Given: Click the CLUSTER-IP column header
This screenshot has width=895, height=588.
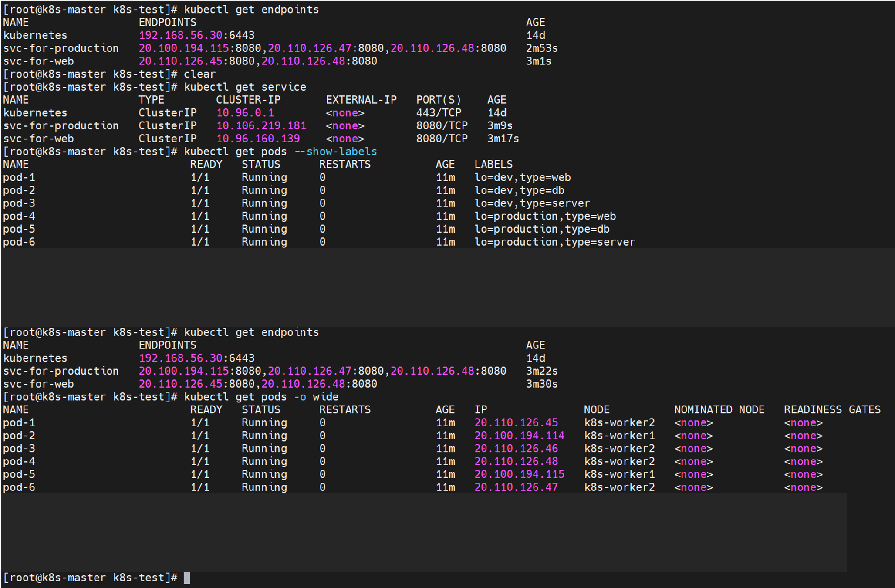Looking at the screenshot, I should pos(248,100).
